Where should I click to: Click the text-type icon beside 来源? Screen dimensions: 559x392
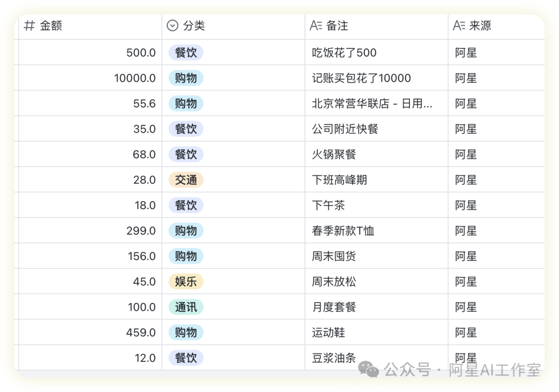click(459, 26)
